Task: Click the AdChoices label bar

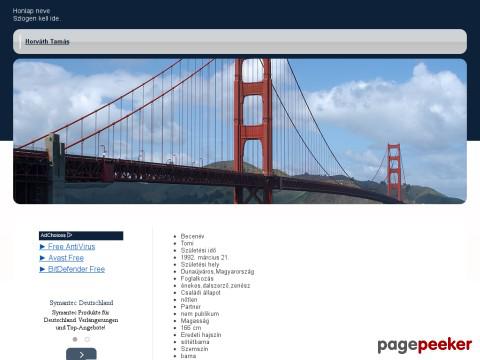Action: [81, 235]
